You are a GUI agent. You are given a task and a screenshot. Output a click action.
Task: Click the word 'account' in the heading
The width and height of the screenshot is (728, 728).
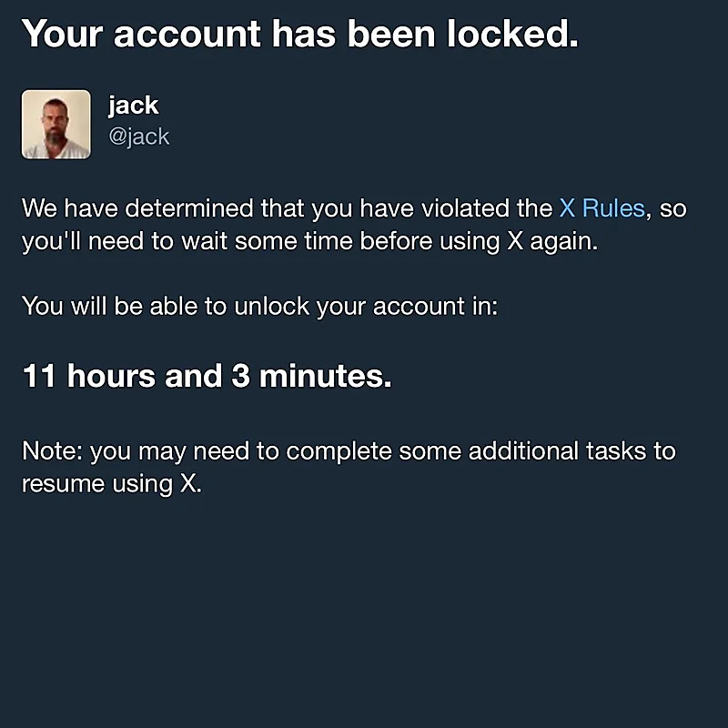[187, 35]
